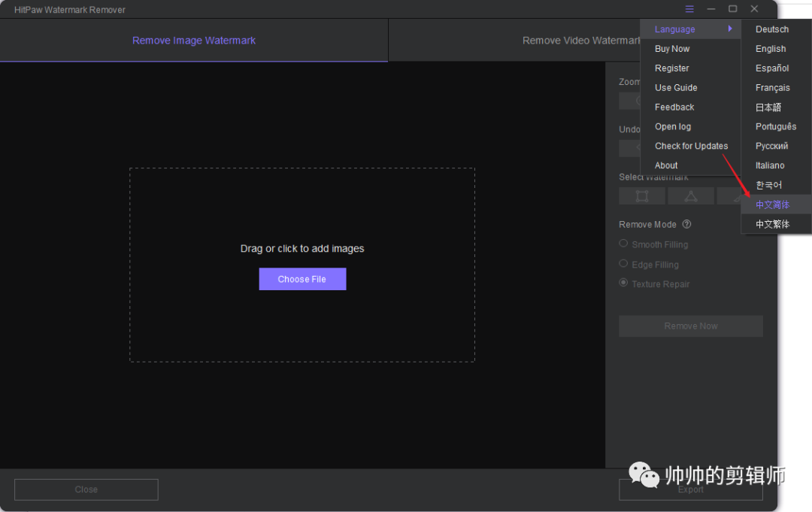This screenshot has height=512, width=812.
Task: Choose the Texture Repair radio option
Action: point(623,283)
